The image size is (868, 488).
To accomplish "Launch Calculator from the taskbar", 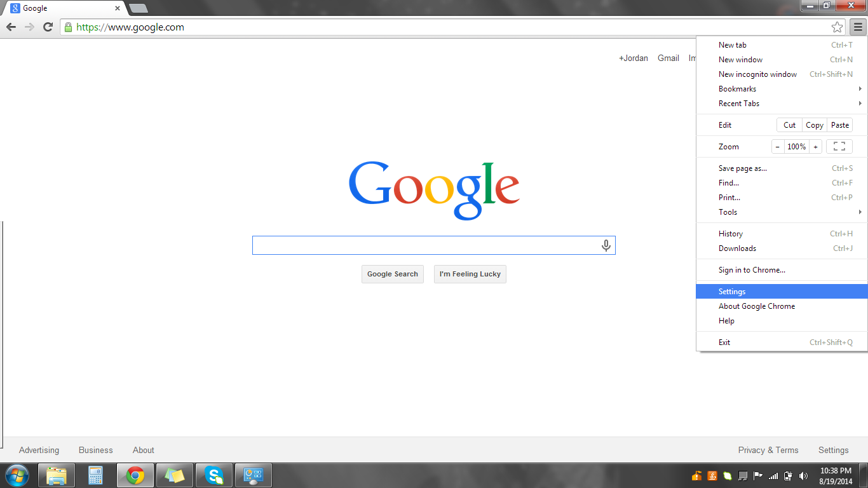I will [96, 475].
